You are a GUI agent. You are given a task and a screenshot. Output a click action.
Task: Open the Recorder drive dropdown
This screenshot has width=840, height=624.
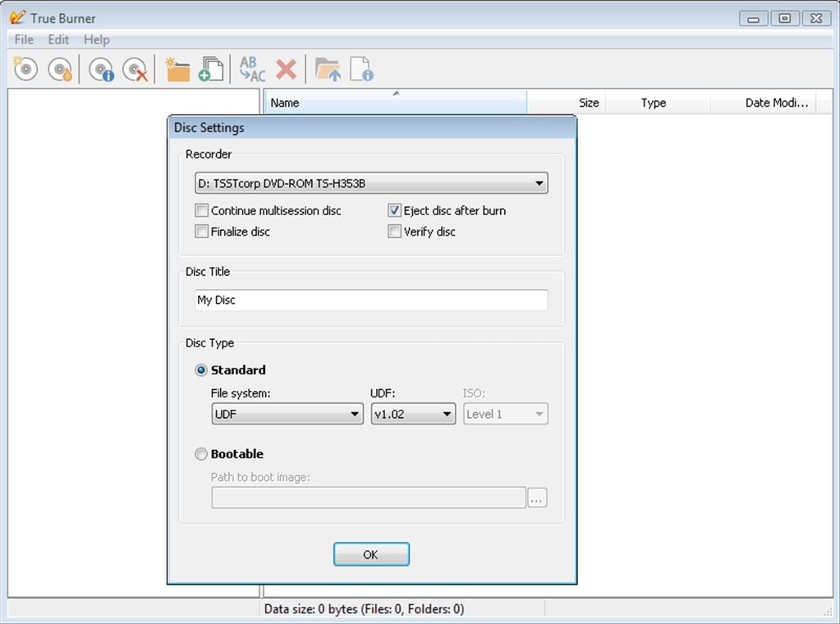click(371, 183)
